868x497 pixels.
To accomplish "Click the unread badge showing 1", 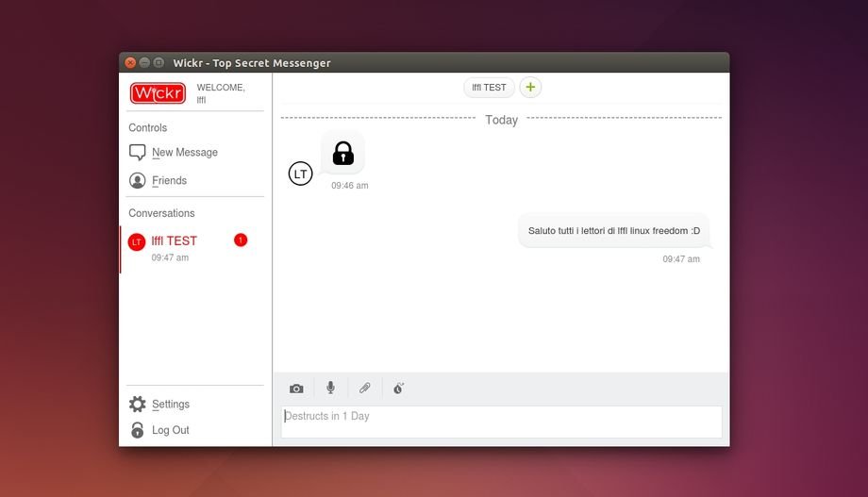I will (x=241, y=240).
